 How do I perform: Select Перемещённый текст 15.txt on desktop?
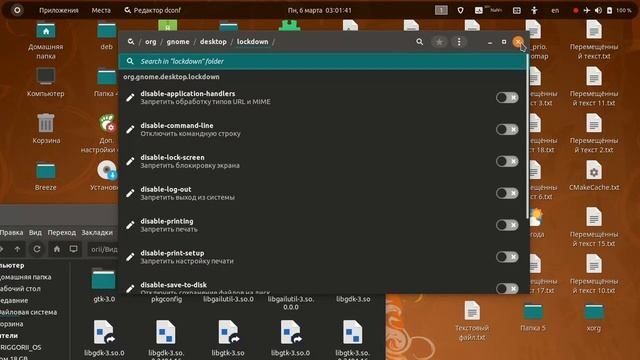[x=594, y=227]
